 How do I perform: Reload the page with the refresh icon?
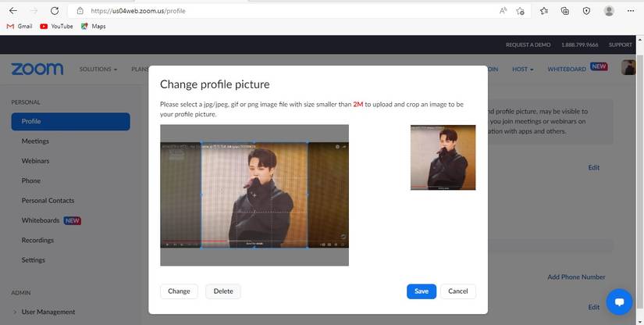pos(55,11)
